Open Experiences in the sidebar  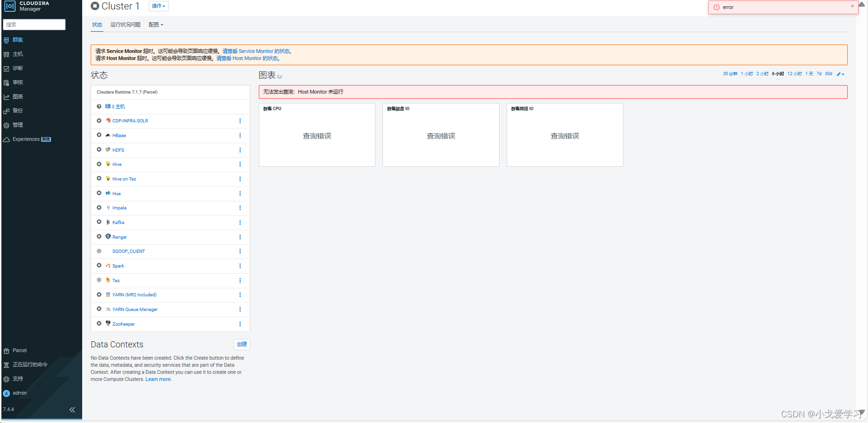click(26, 139)
